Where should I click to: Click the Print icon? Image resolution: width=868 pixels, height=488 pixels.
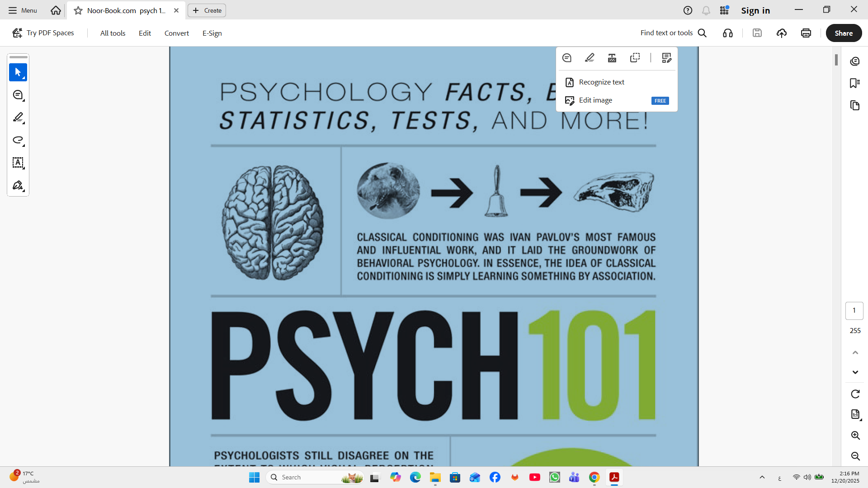pos(806,33)
